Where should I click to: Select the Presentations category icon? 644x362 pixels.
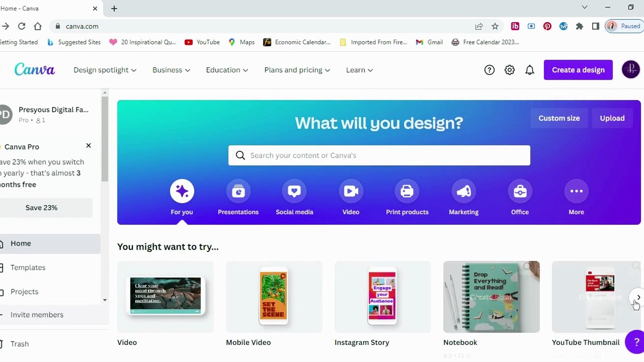238,191
